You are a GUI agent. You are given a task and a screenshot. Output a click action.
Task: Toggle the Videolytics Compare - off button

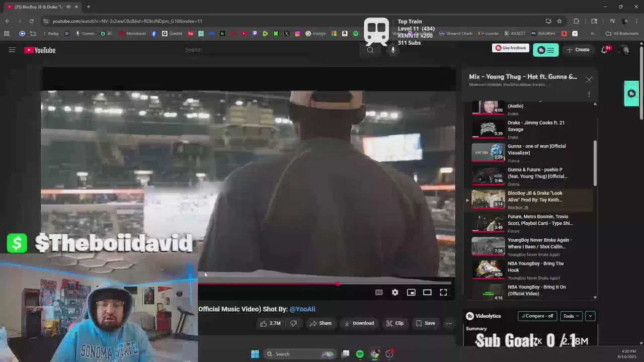point(537,316)
